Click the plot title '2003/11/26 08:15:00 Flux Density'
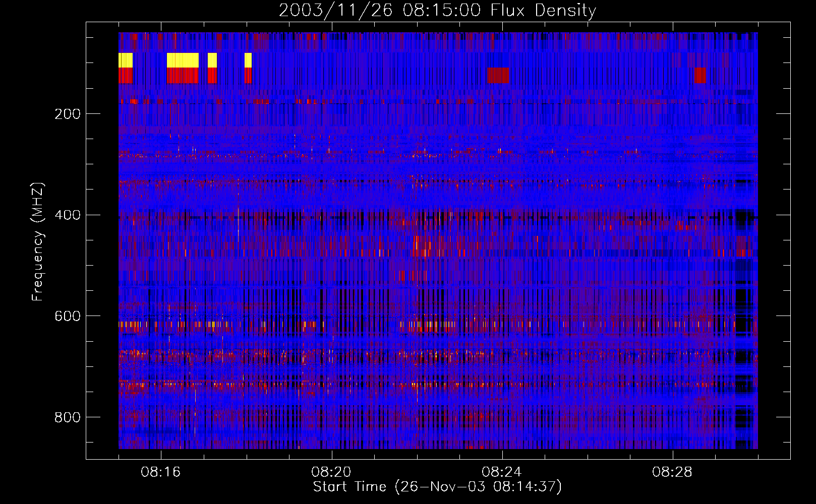 pos(437,11)
